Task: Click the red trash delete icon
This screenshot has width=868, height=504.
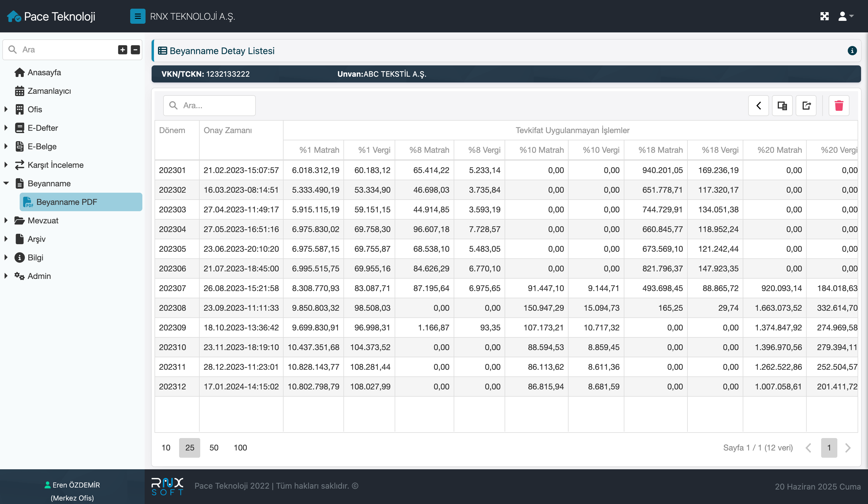Action: [839, 105]
